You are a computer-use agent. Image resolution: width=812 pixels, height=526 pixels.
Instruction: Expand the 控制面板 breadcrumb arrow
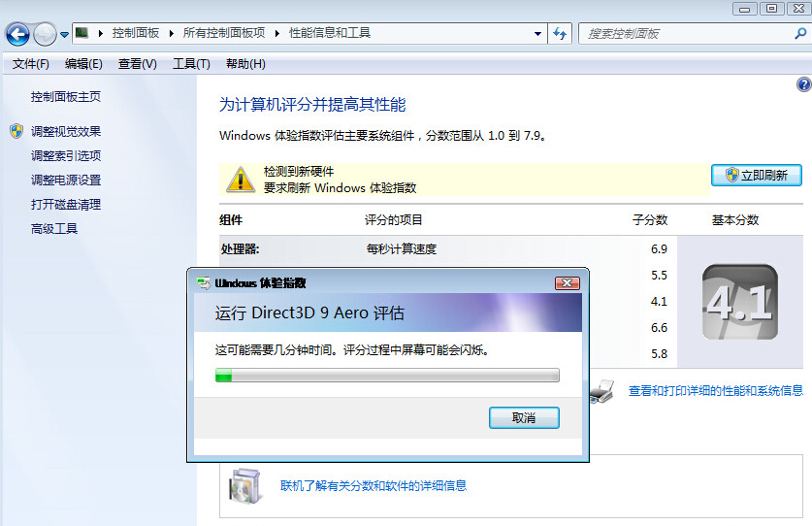[x=172, y=33]
